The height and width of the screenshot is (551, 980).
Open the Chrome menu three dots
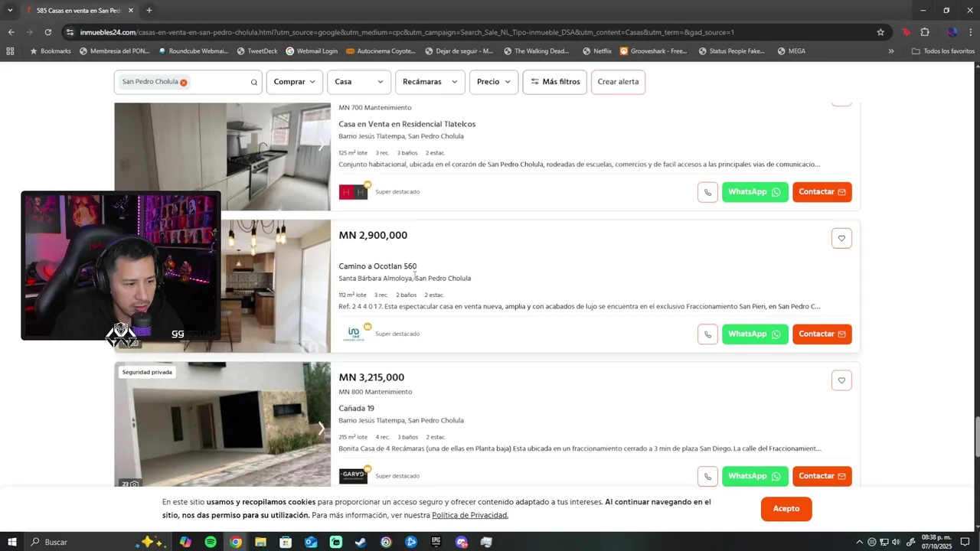pos(970,32)
